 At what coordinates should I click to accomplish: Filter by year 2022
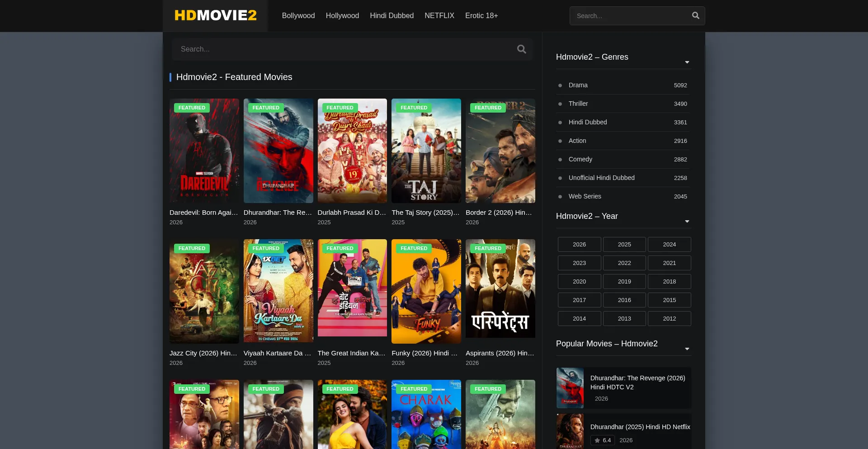click(624, 263)
